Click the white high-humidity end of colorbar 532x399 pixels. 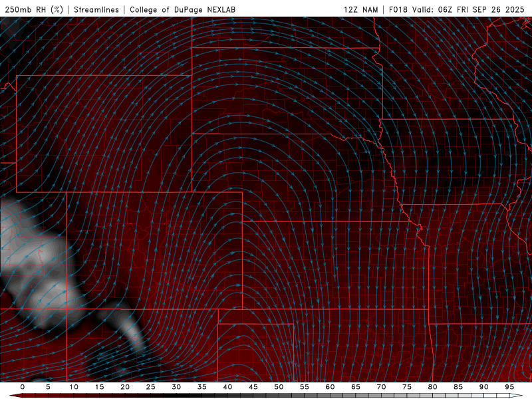(x=516, y=396)
